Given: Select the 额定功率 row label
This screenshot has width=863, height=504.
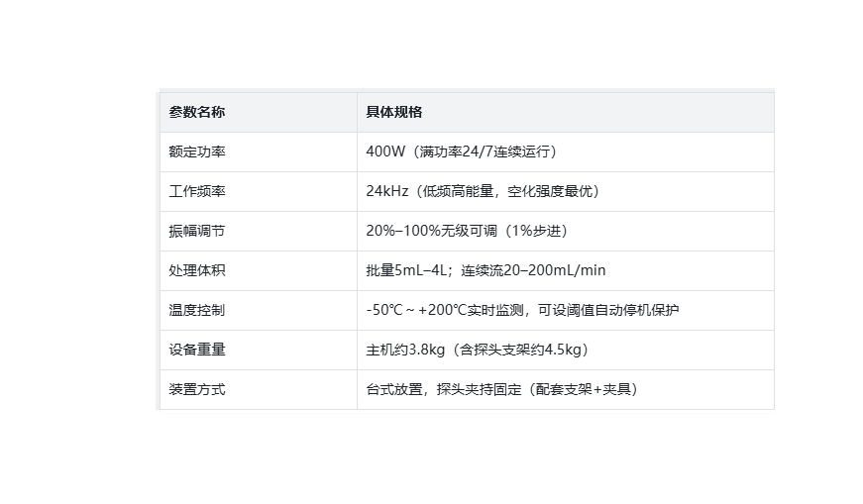Looking at the screenshot, I should click(197, 151).
